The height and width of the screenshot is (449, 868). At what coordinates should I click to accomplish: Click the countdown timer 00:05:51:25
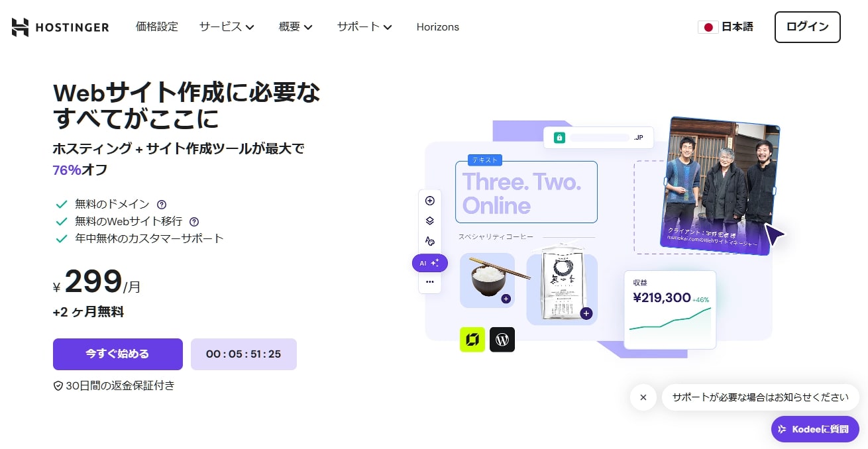243,354
